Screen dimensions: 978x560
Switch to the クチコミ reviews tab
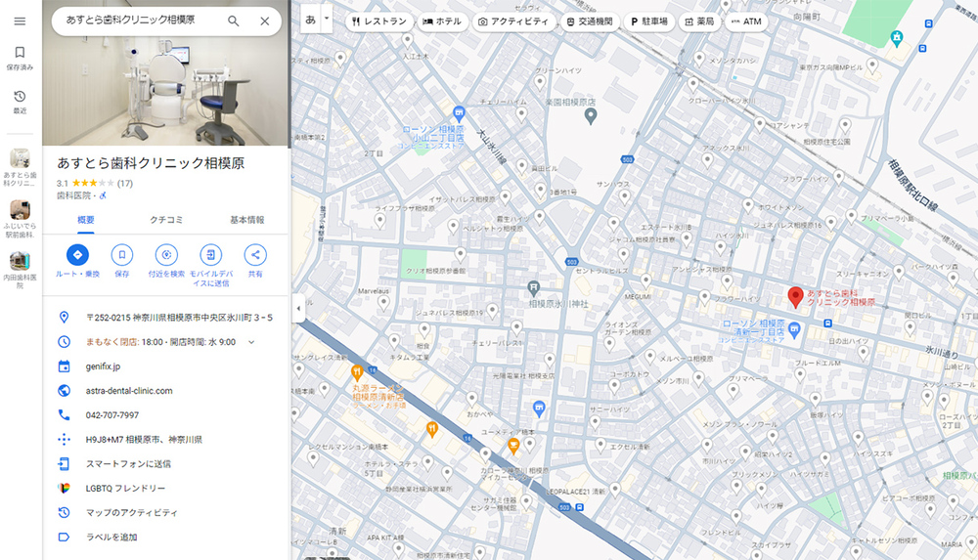tap(166, 220)
